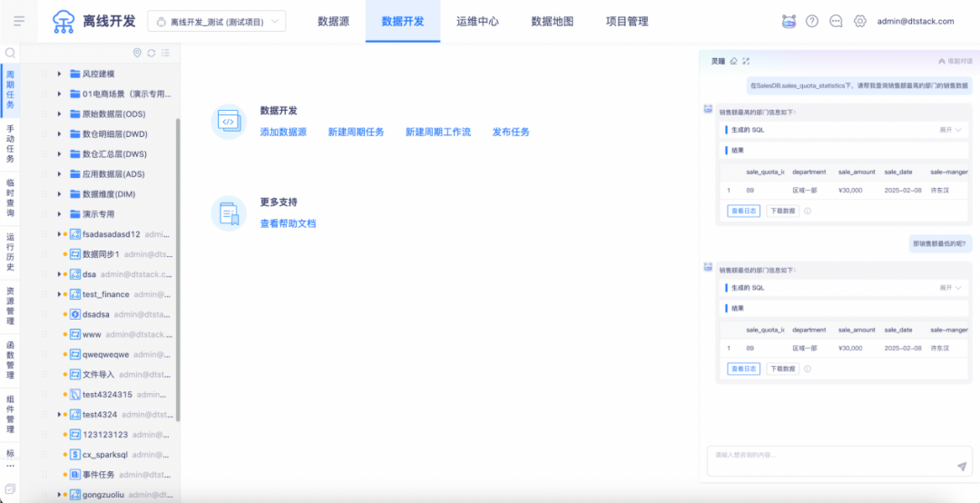Click info icon next to first 下载数据
The height and width of the screenshot is (503, 980).
click(808, 212)
